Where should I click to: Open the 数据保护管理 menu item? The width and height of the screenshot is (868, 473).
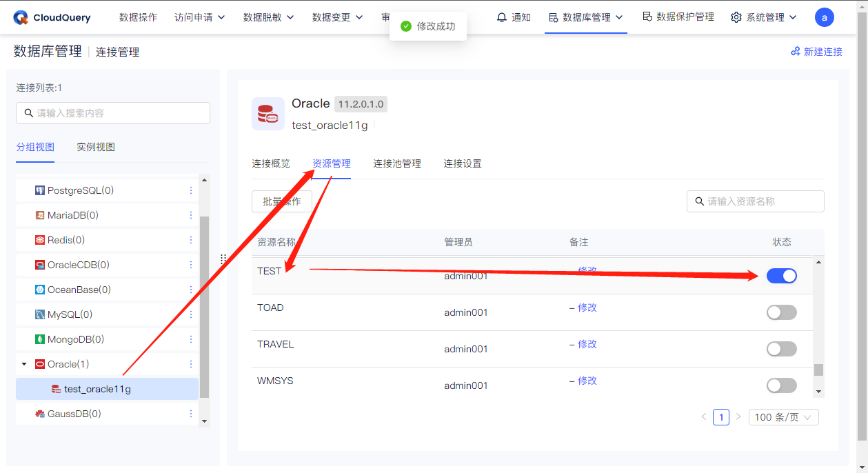coord(678,17)
